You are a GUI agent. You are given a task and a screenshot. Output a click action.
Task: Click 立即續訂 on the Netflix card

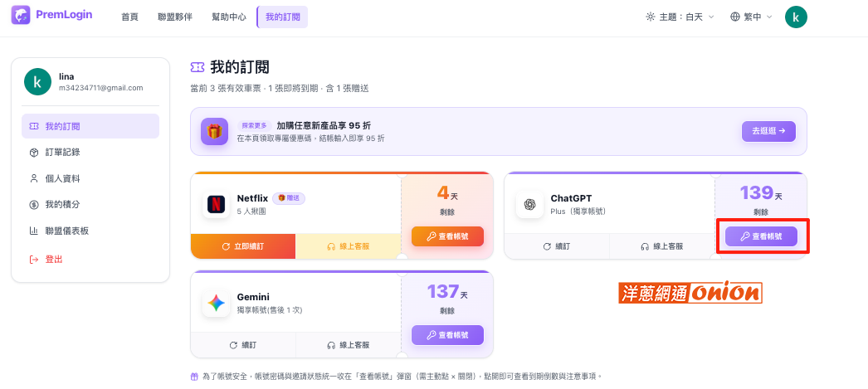coord(243,246)
